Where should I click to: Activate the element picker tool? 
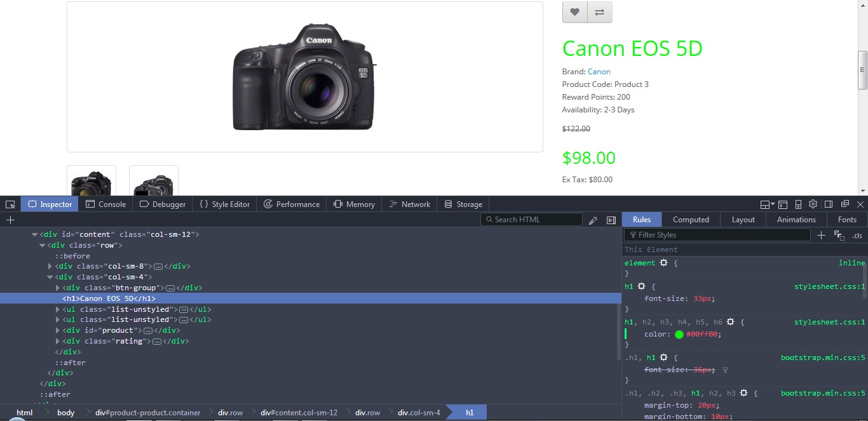click(10, 204)
